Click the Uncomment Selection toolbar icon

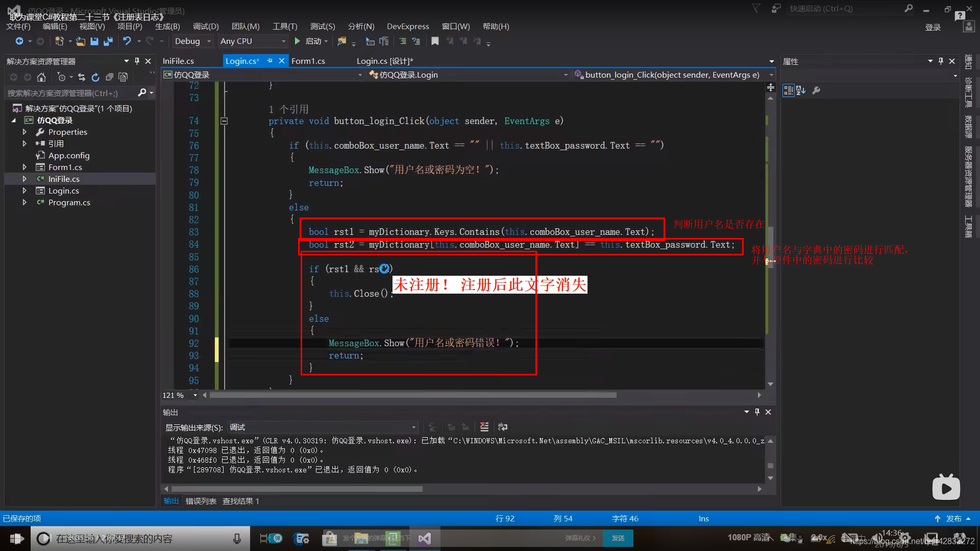(x=416, y=41)
